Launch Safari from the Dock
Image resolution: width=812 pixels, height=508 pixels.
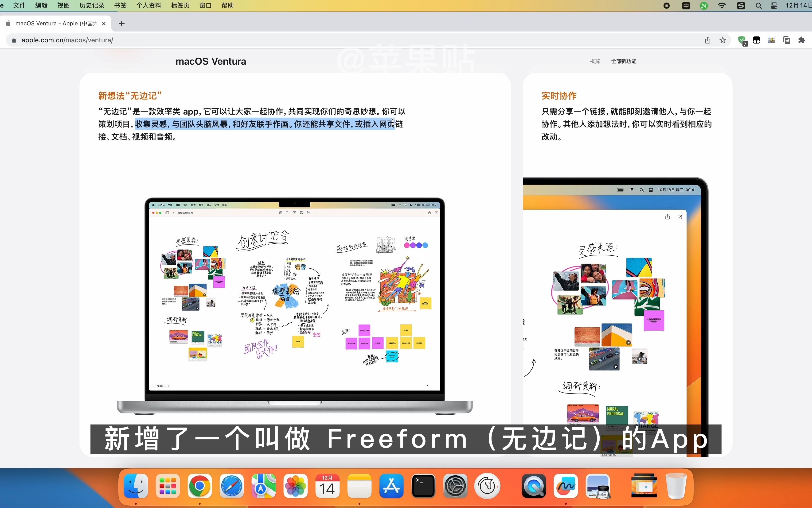[x=231, y=486]
